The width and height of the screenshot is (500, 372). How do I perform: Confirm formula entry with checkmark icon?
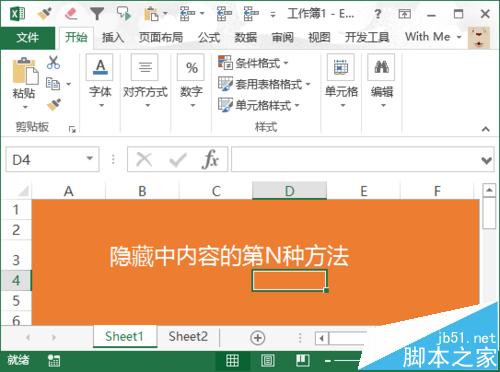[177, 160]
